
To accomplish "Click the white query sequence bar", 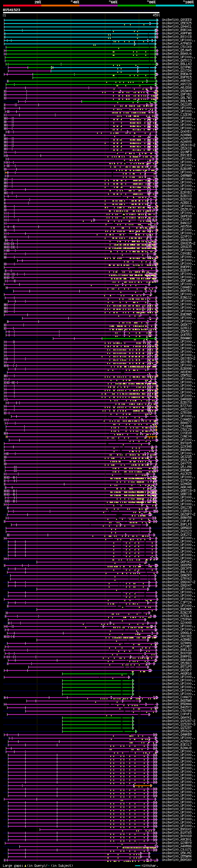I will [x=81, y=12].
